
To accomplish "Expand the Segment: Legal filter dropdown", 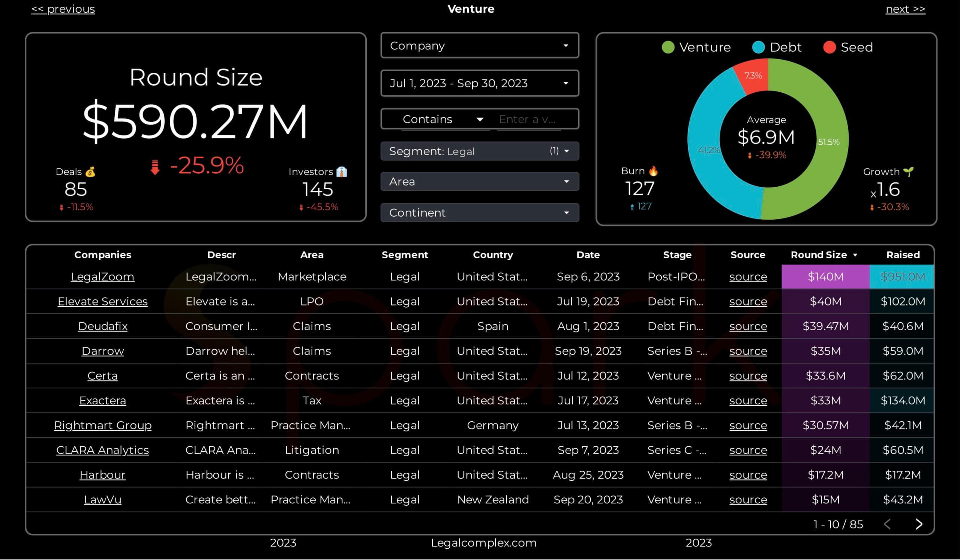I will coord(480,151).
